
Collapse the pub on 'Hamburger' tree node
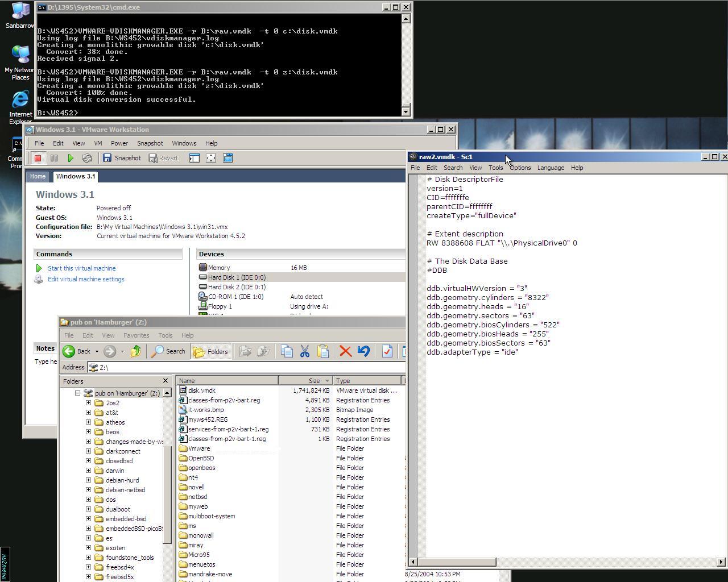coord(78,393)
